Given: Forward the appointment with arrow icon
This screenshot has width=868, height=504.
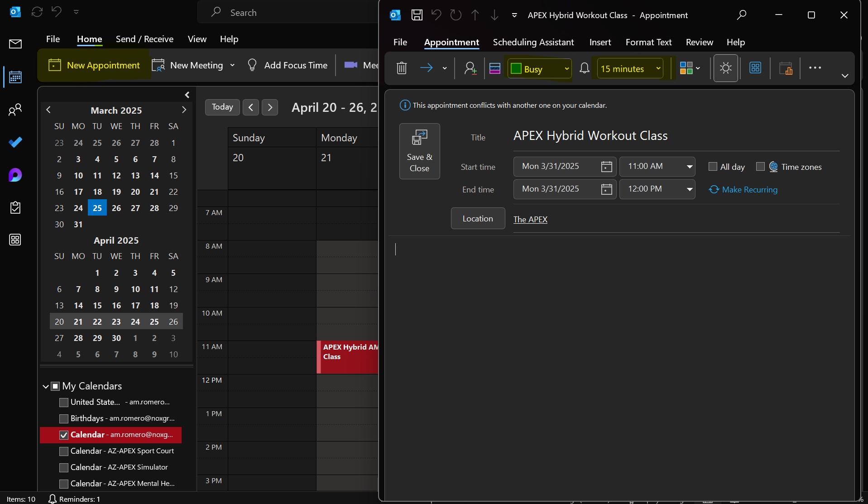Looking at the screenshot, I should [x=426, y=68].
